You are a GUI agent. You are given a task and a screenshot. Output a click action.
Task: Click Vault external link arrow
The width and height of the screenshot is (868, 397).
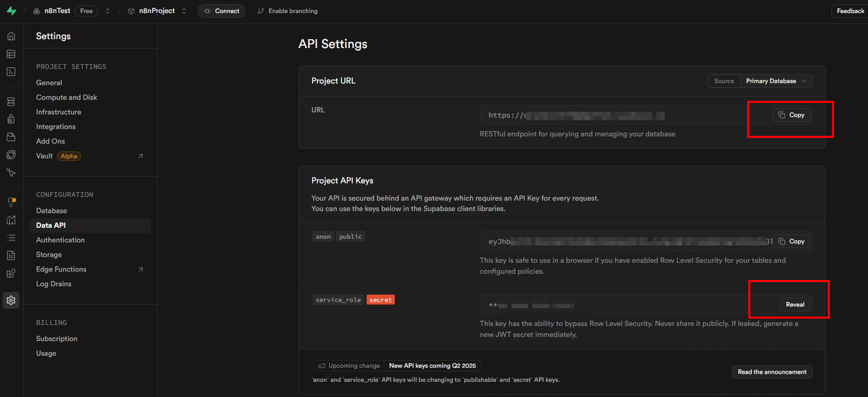(x=141, y=156)
